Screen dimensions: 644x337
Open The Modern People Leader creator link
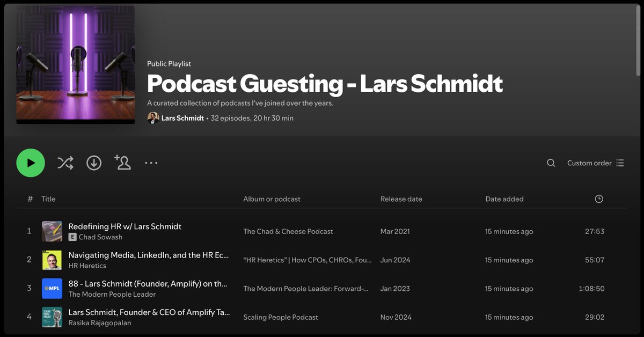click(112, 294)
